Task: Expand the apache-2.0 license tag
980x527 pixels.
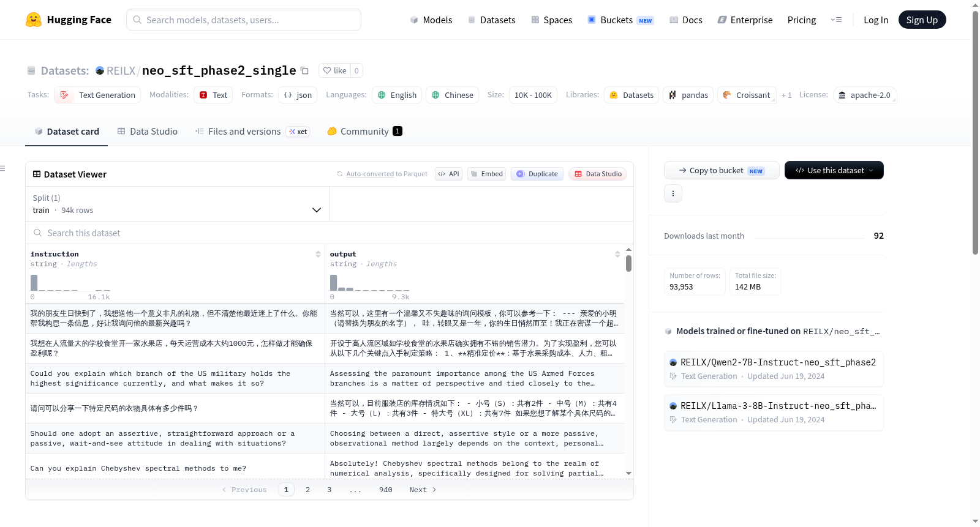Action: [864, 95]
